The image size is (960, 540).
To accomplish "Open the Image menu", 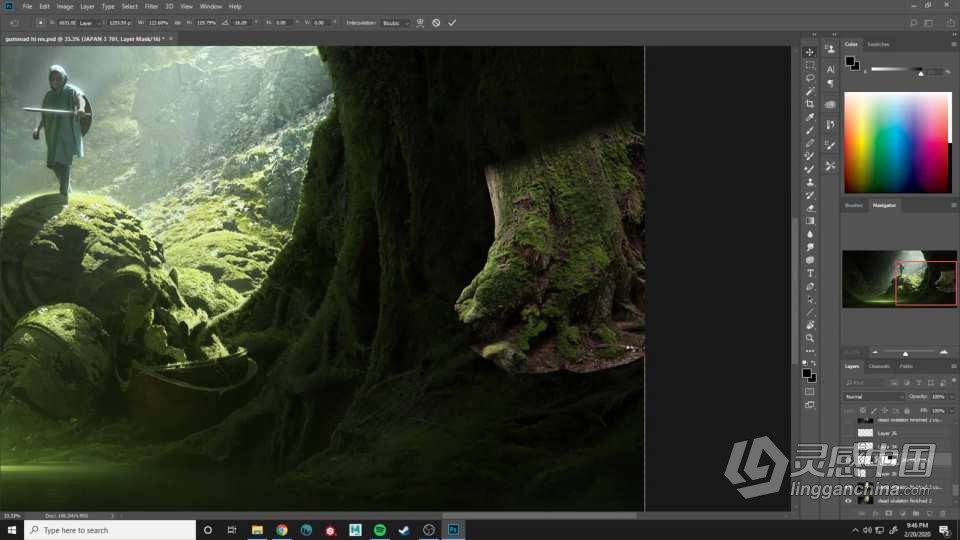I will (x=65, y=6).
